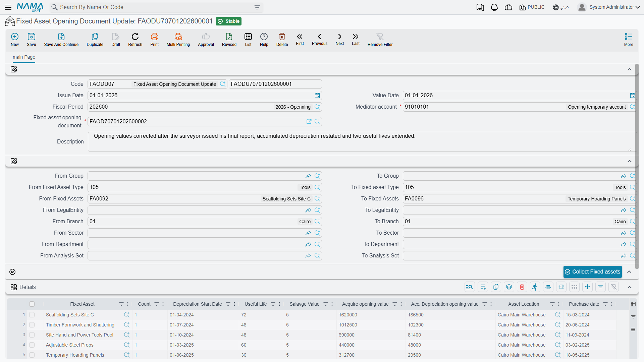Click the Approval icon

click(206, 40)
